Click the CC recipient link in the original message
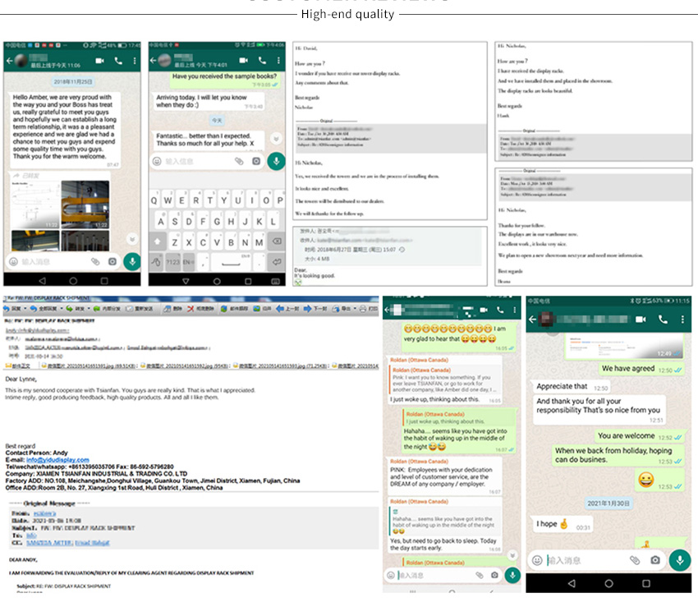This screenshot has width=698, height=616. [68, 543]
